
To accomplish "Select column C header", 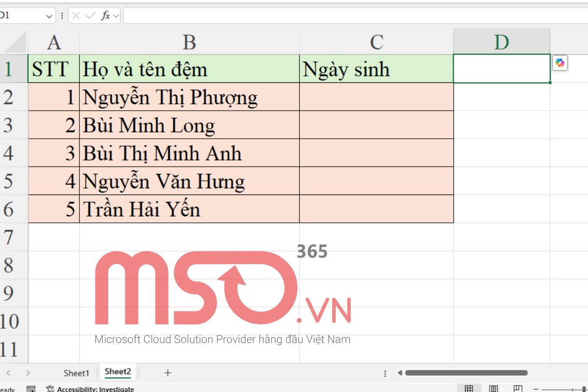I will click(x=376, y=42).
